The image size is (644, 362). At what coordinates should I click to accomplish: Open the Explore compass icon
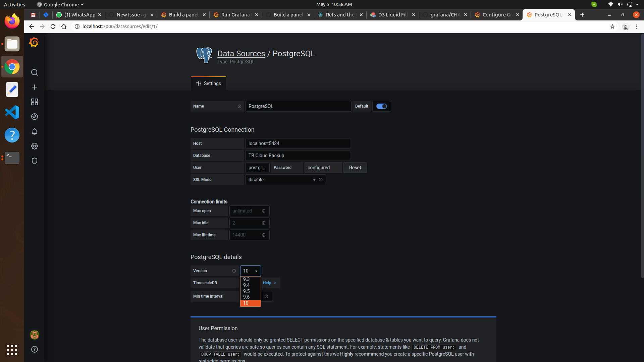(34, 117)
